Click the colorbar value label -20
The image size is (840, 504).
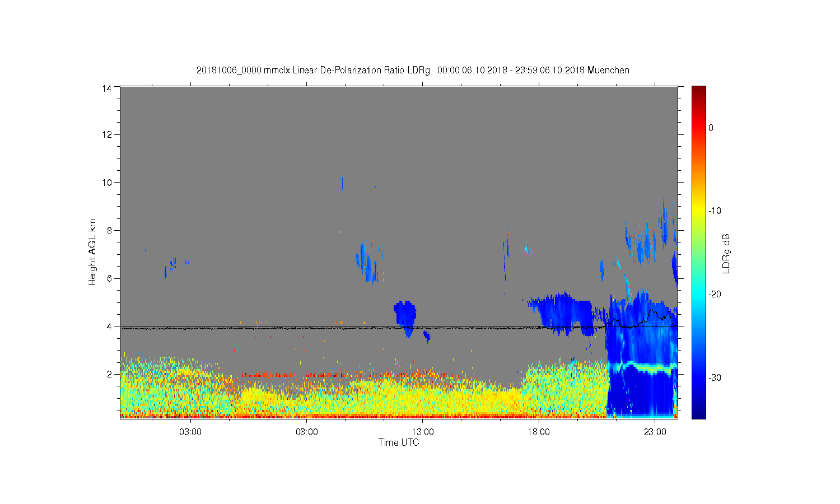tap(715, 295)
